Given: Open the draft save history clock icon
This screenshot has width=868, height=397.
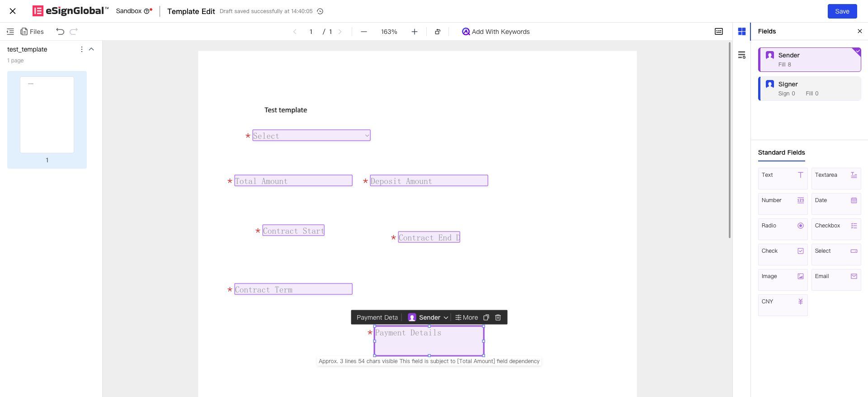Looking at the screenshot, I should point(320,11).
